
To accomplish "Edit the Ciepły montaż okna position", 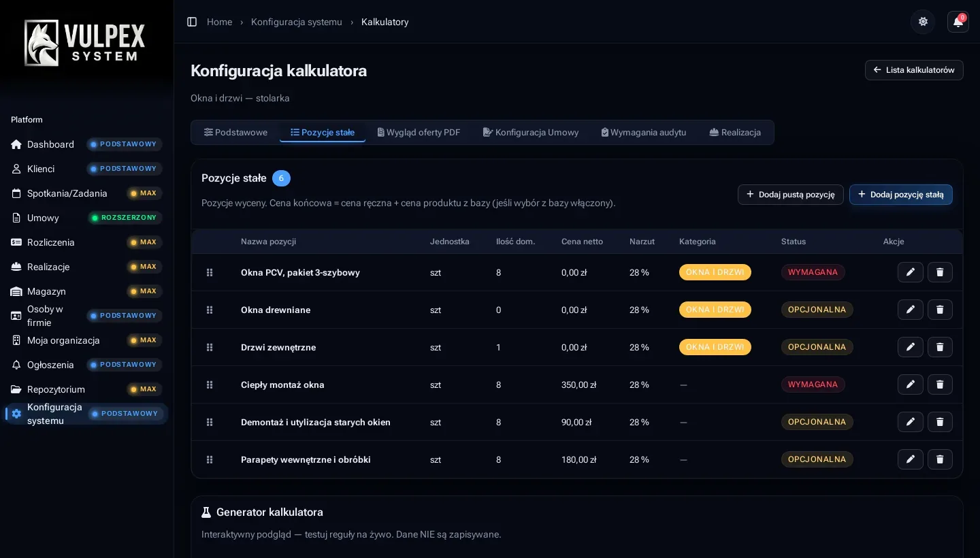I will click(x=911, y=384).
